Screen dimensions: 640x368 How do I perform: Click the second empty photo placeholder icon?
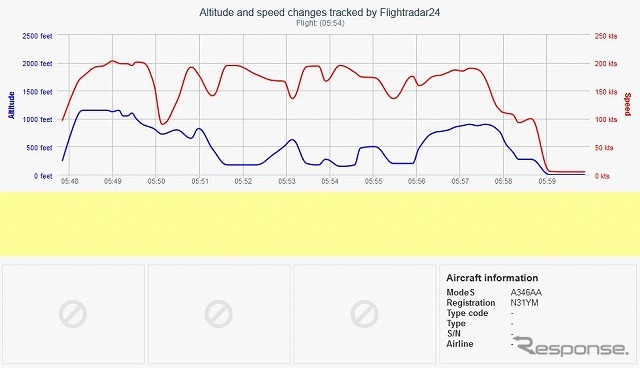tap(219, 314)
